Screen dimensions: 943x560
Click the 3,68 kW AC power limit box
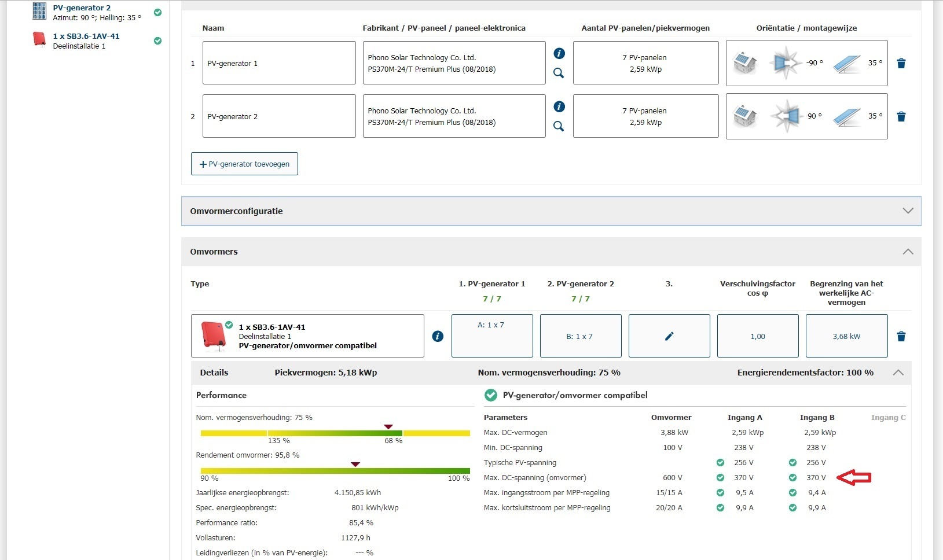coord(846,336)
